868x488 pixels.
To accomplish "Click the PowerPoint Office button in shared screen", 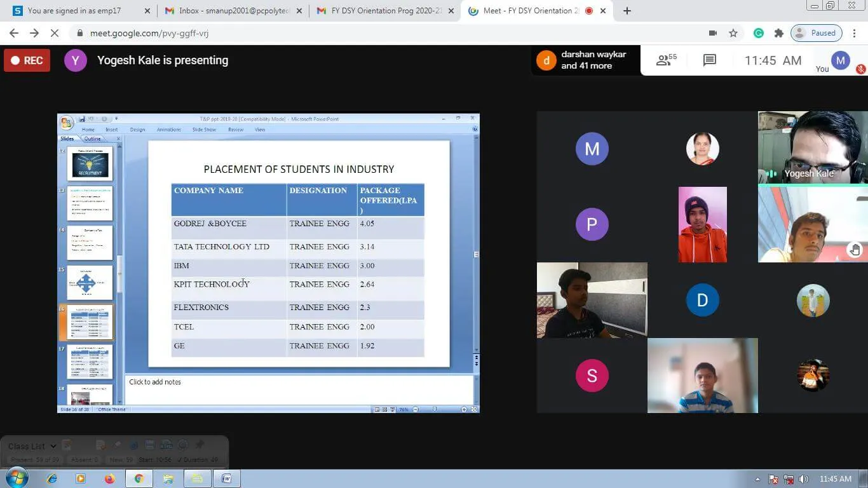I will pyautogui.click(x=66, y=123).
